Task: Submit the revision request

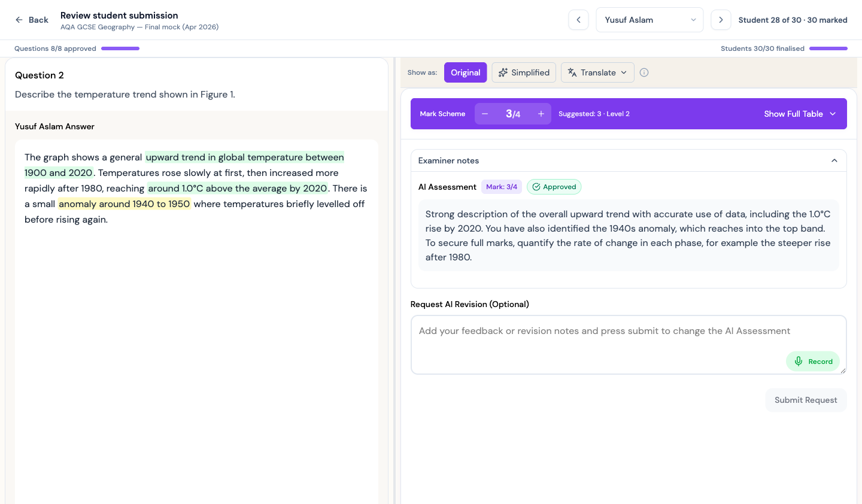Action: tap(806, 400)
